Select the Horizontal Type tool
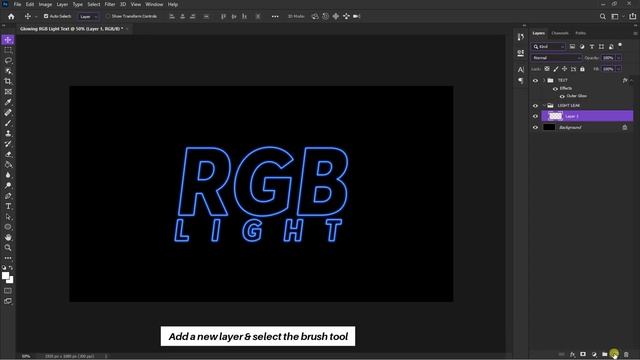Screen dimensions: 640x360 point(8,207)
